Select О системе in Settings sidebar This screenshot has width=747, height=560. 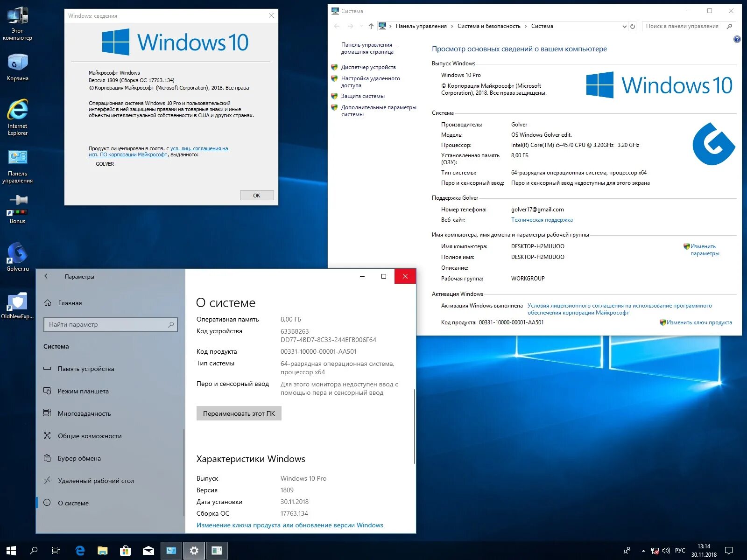110,503
